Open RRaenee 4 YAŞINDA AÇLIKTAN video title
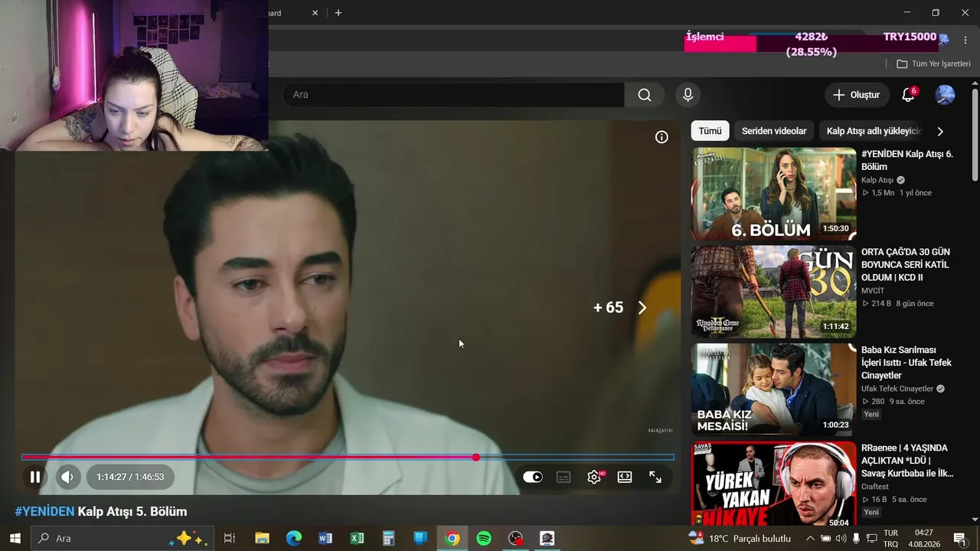 (907, 461)
